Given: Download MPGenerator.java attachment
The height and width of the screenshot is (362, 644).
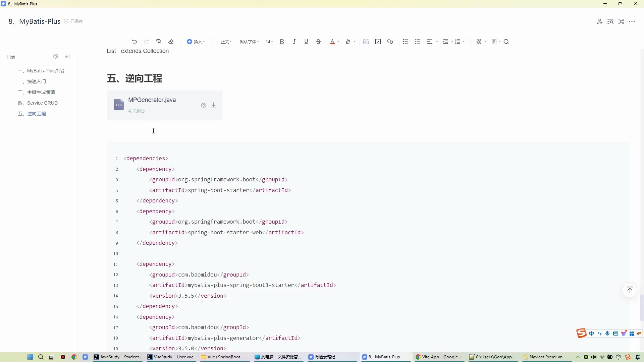Looking at the screenshot, I should coord(214,105).
